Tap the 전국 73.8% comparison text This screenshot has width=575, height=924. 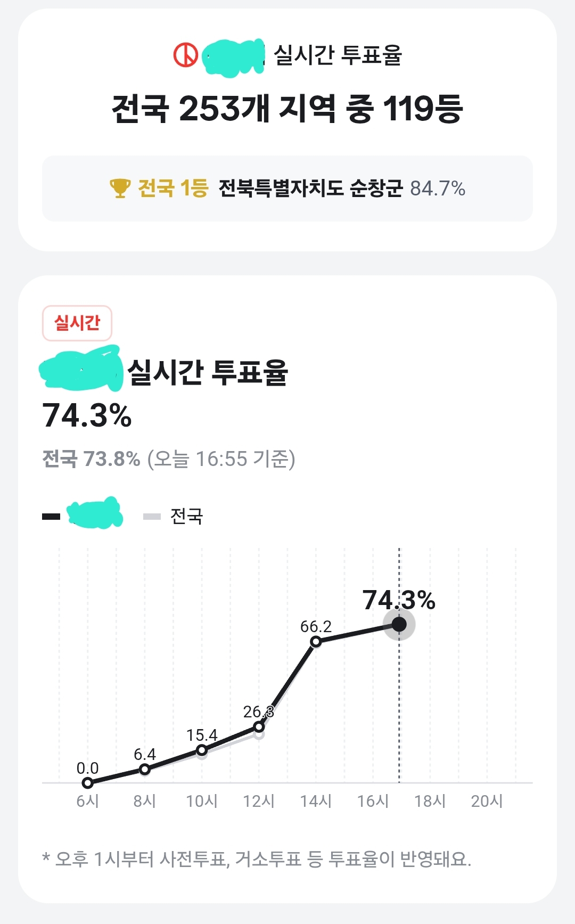[x=91, y=459]
